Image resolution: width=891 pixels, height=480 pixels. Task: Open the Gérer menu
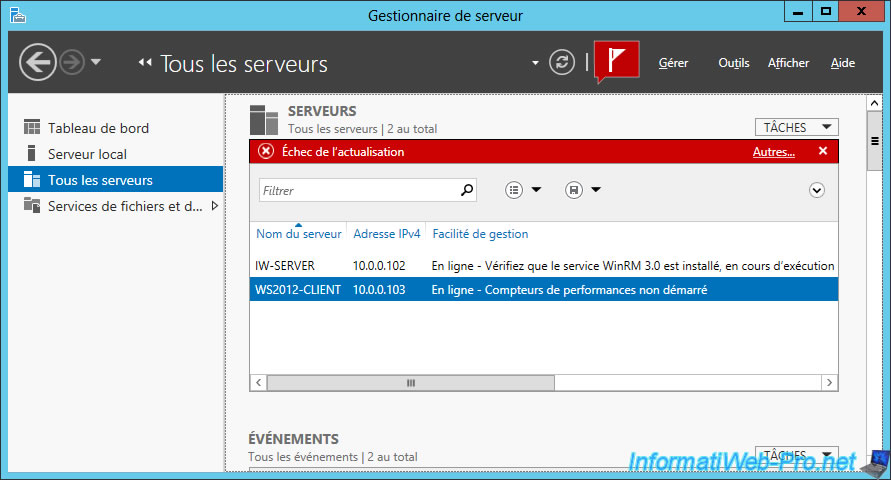pyautogui.click(x=673, y=63)
